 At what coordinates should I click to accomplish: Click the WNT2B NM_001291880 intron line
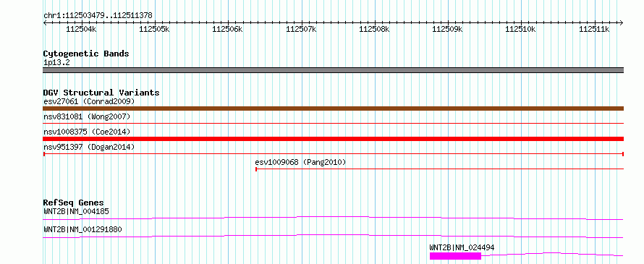point(333,236)
